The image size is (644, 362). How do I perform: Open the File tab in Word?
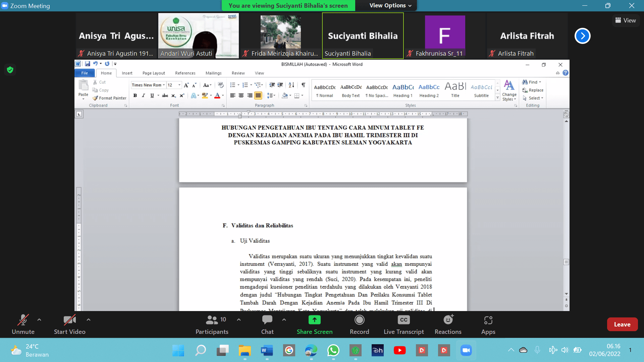(x=85, y=73)
